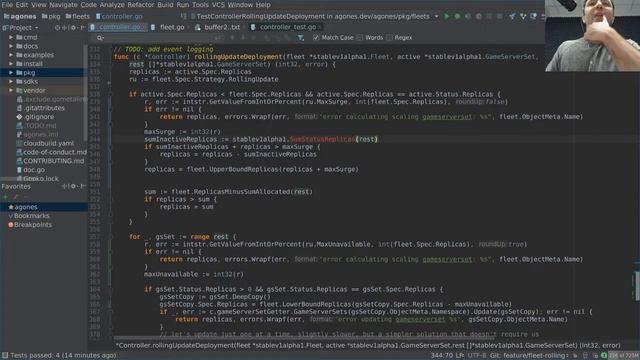Click the Breakpoints red dot item
Screen dimensions: 640x360
tap(30, 225)
